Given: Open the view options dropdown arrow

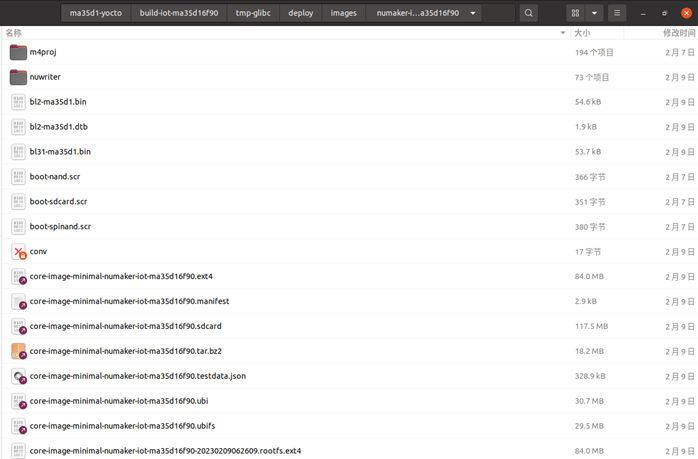Looking at the screenshot, I should (595, 14).
